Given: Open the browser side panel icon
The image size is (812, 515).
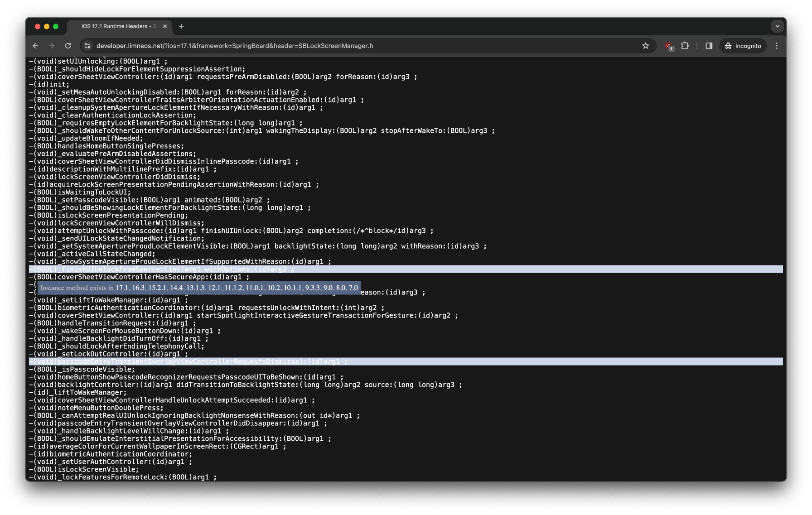Looking at the screenshot, I should coord(708,46).
